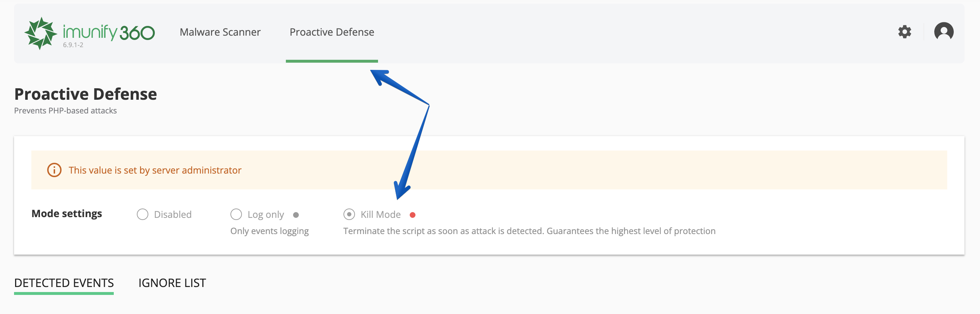The width and height of the screenshot is (980, 314).
Task: Click the server administrator notice banner
Action: click(x=489, y=170)
